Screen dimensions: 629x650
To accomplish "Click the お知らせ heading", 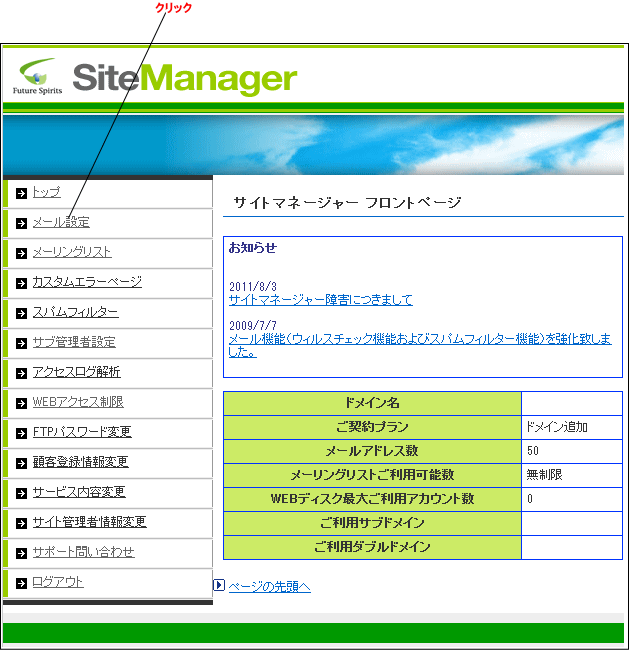I will (x=253, y=247).
